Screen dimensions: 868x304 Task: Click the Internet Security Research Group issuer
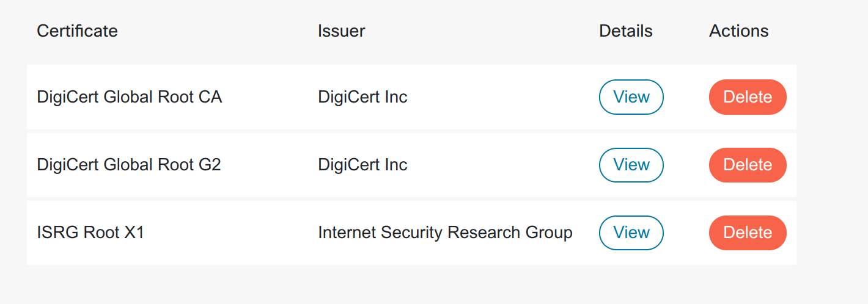pyautogui.click(x=445, y=233)
